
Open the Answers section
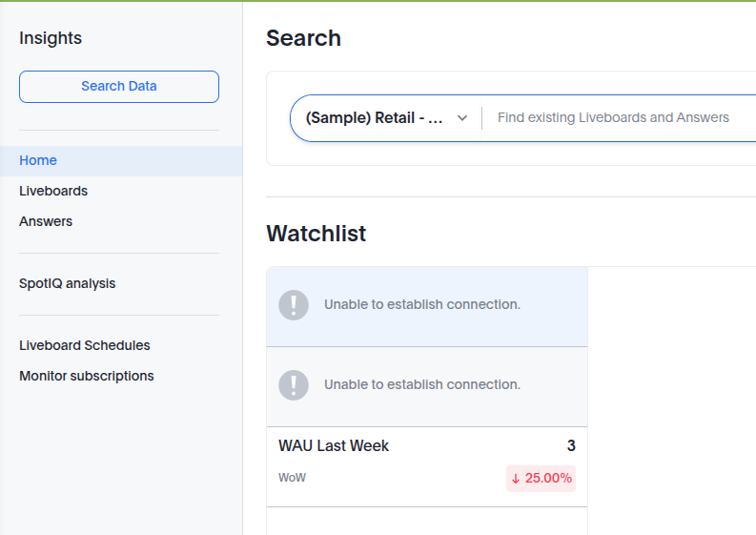tap(46, 221)
